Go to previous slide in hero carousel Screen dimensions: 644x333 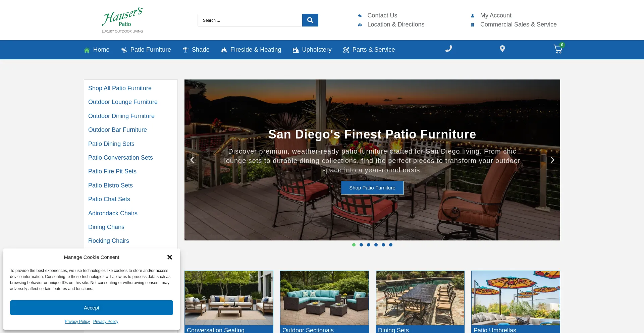192,160
